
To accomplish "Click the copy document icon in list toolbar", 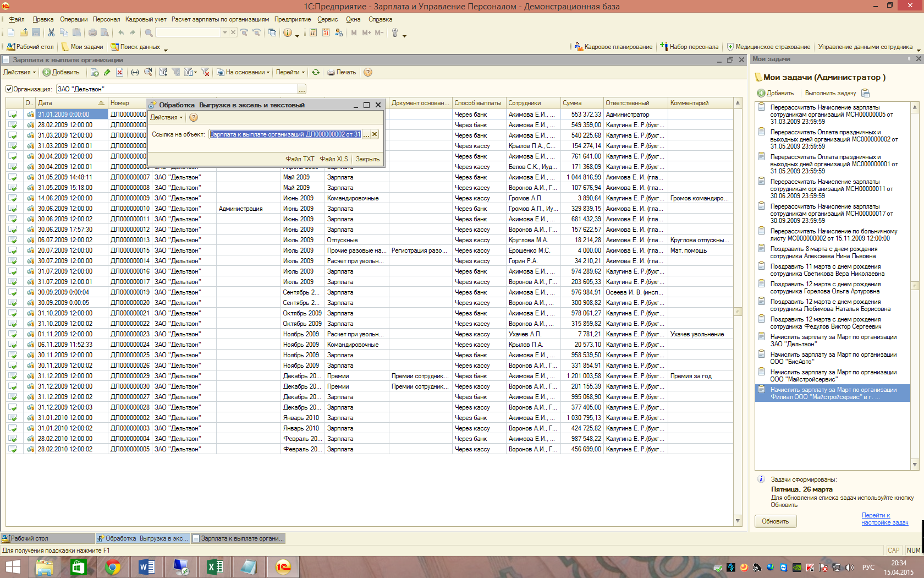I will pos(95,72).
